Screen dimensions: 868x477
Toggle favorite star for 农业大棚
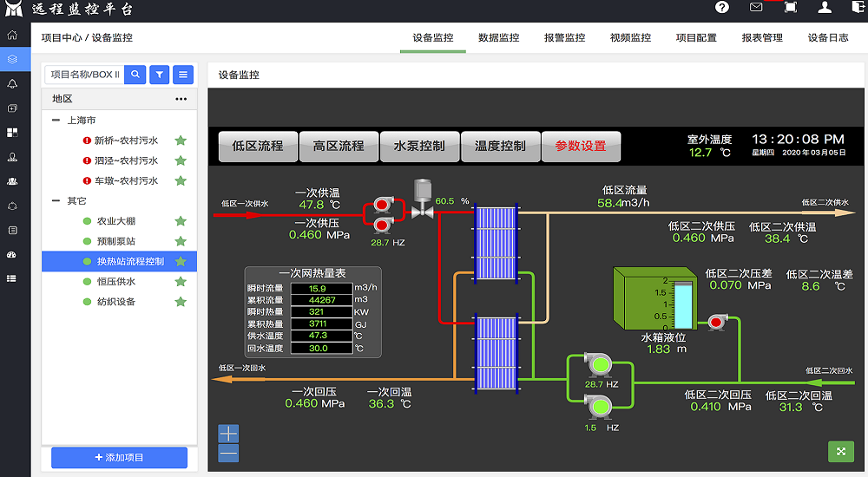point(181,221)
